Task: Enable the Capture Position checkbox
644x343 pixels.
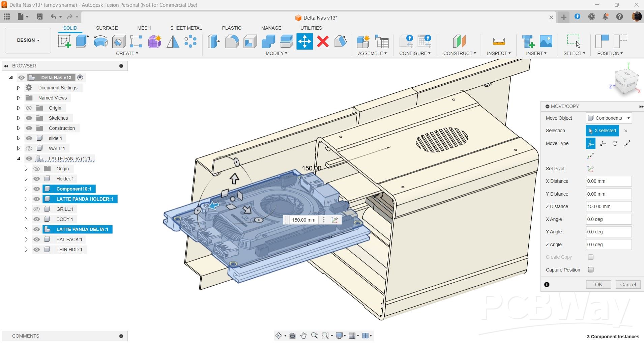Action: pyautogui.click(x=590, y=270)
